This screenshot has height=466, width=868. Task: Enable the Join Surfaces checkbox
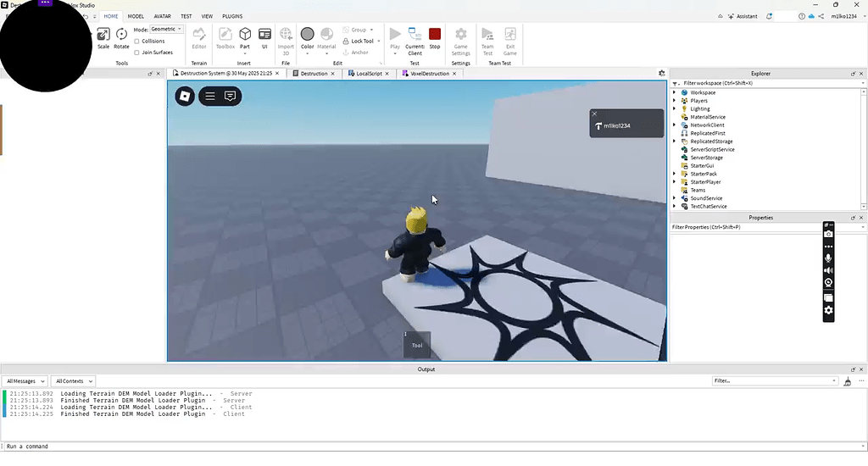click(136, 53)
